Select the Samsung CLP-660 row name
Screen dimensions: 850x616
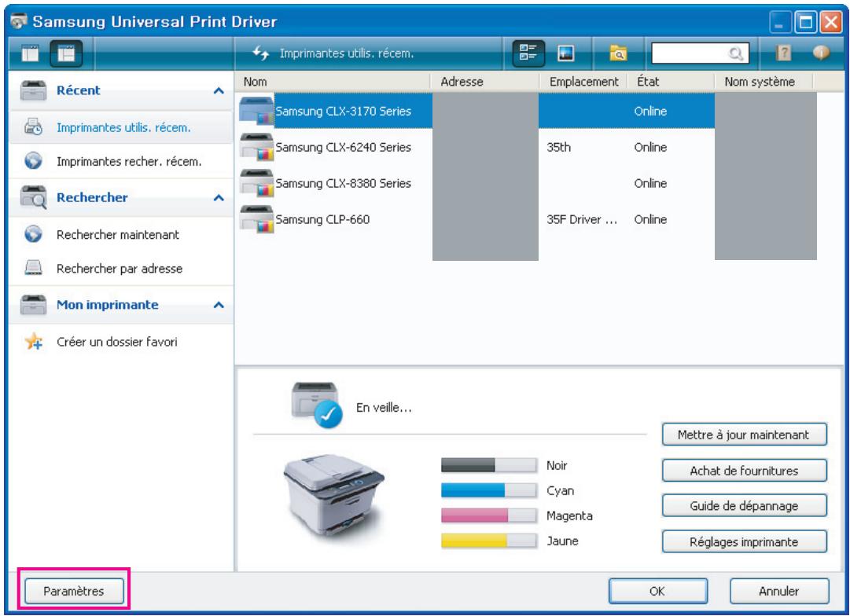coord(322,219)
